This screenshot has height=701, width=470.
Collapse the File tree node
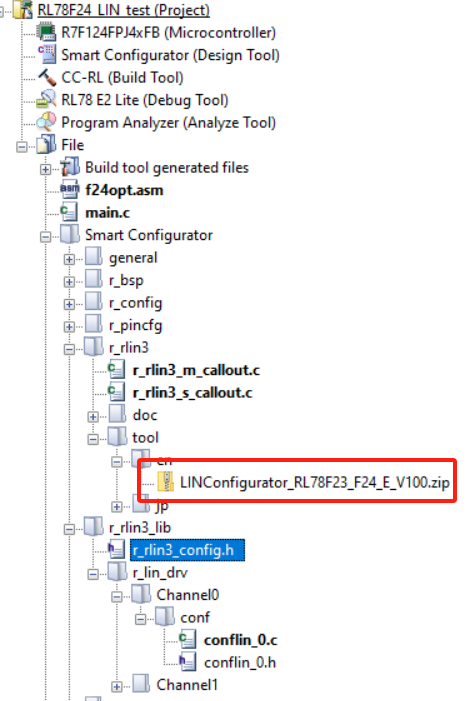click(21, 147)
